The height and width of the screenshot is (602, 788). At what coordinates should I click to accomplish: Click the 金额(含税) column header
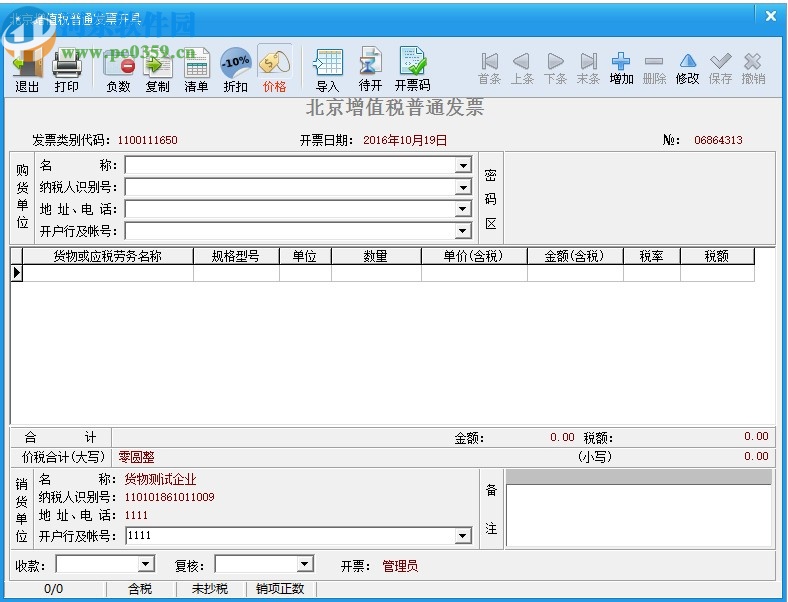[575, 256]
